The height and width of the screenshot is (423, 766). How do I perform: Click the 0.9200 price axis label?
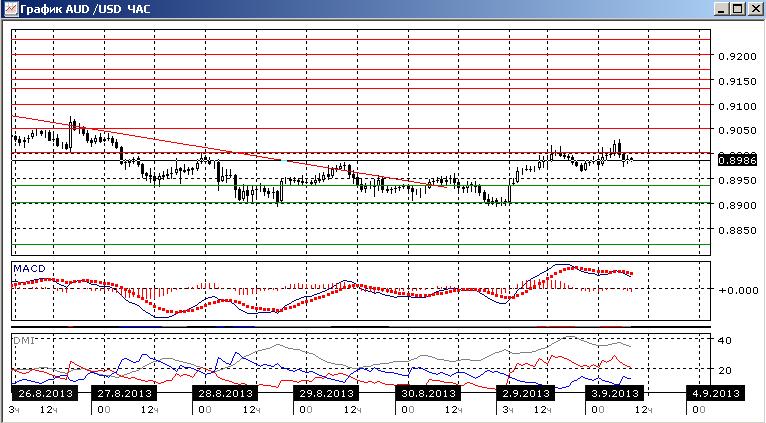tap(738, 57)
